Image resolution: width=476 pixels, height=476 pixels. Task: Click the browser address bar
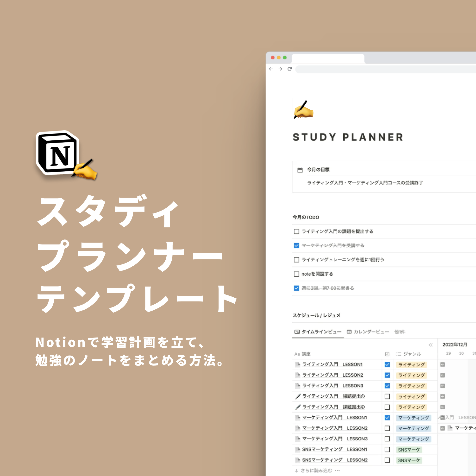pyautogui.click(x=384, y=69)
